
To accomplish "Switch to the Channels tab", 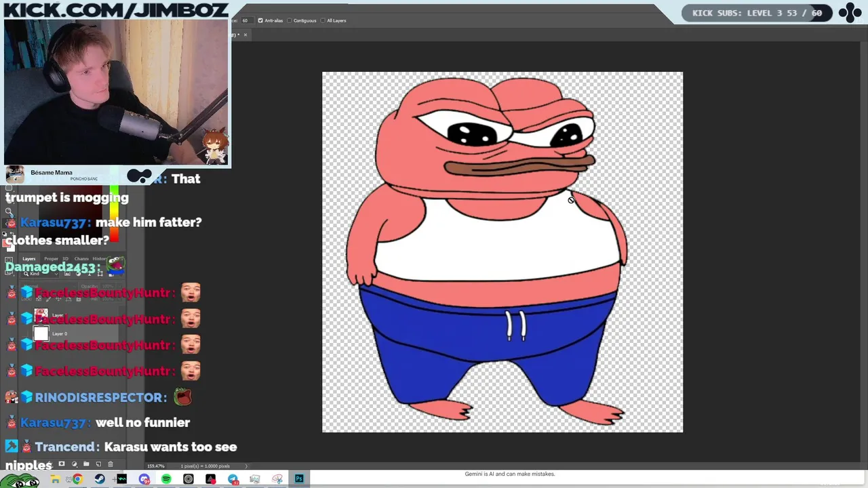I will pos(81,258).
